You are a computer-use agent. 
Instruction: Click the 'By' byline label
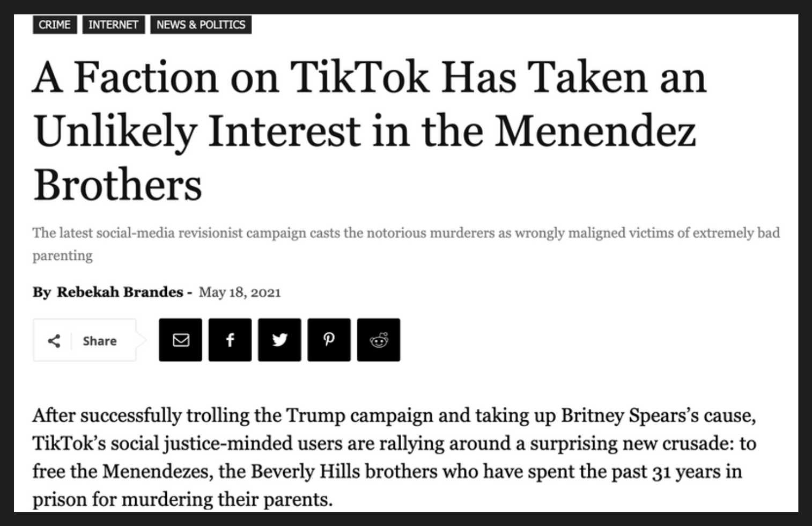42,292
